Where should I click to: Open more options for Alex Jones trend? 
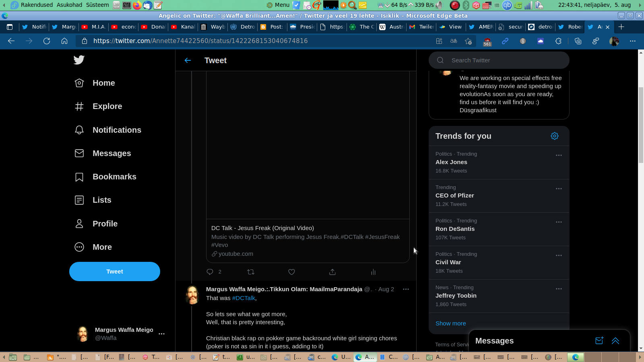tap(559, 155)
